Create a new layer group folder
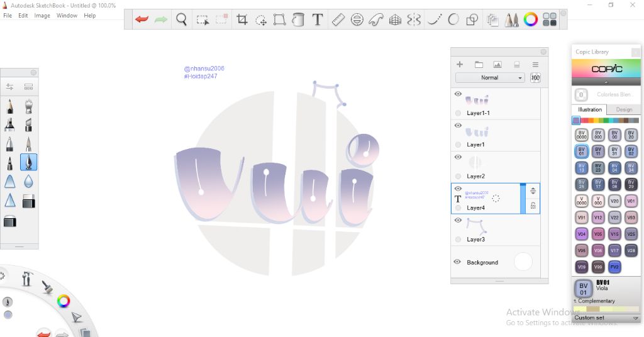Viewport: 644px width, 337px height. tap(479, 64)
